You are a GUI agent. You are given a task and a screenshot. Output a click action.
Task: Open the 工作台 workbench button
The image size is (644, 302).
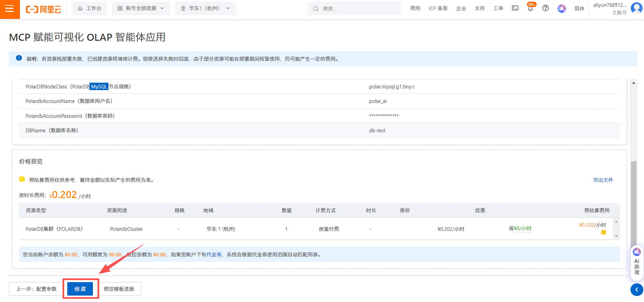tap(90, 8)
